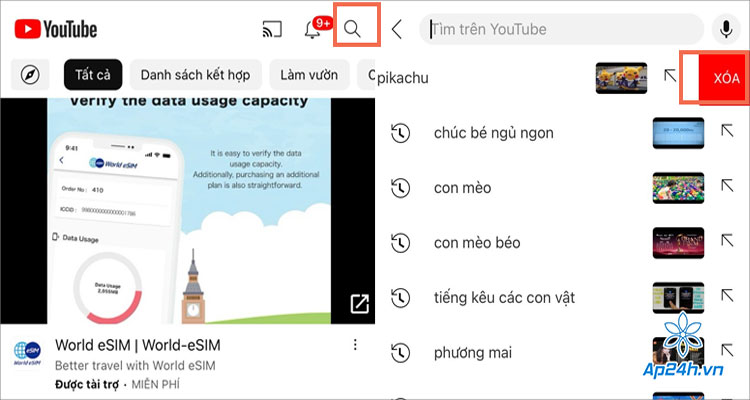Open the Explore compass chip
Viewport: 750px width, 400px height.
pos(30,75)
